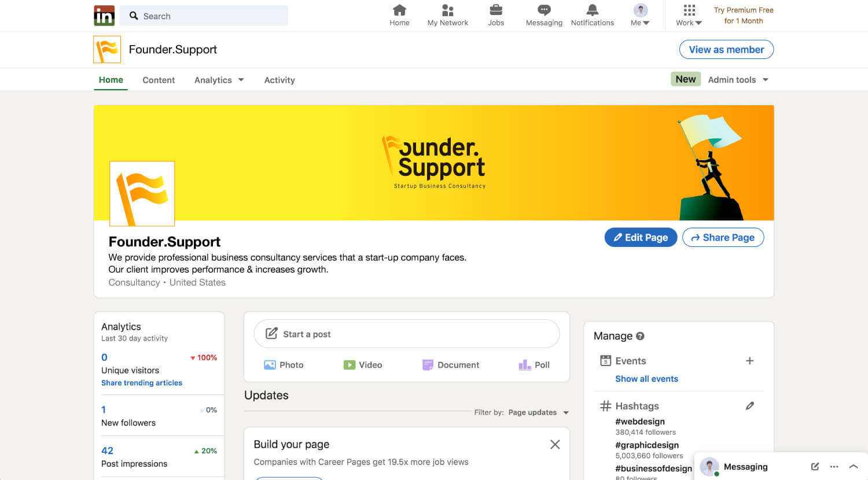
Task: Click the 0 Unique visitors count
Action: 104,357
